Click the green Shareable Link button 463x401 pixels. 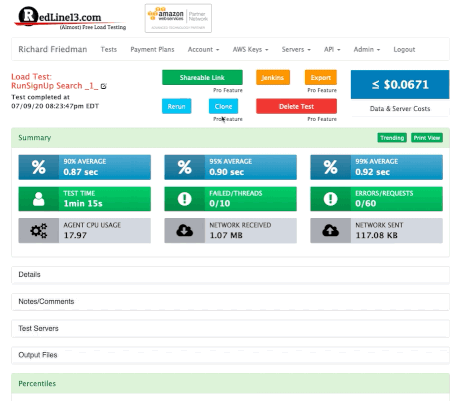(x=202, y=78)
